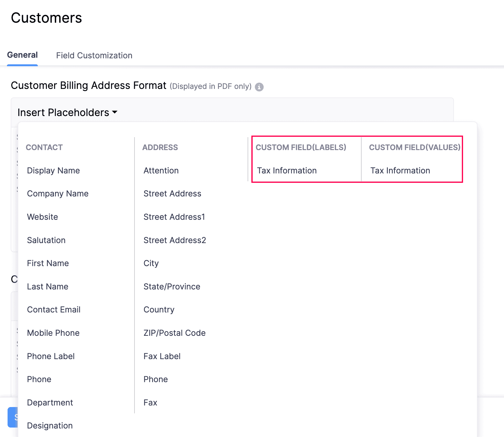Insert the Contact Email placeholder

point(54,309)
